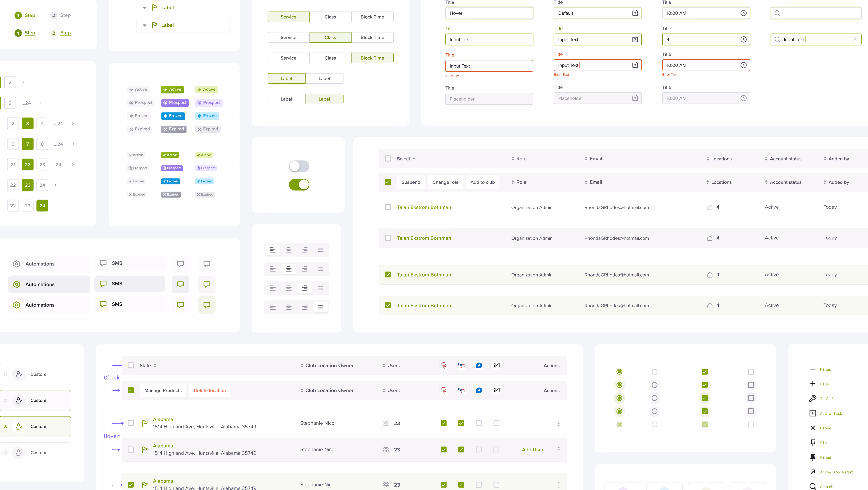
Task: Select the Tool 2 wrench icon
Action: [812, 399]
